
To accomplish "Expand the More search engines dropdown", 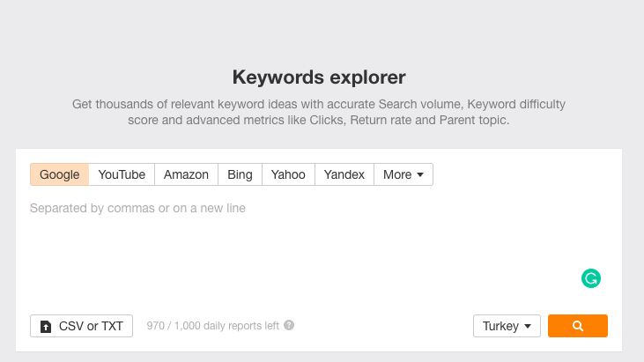I will click(403, 174).
